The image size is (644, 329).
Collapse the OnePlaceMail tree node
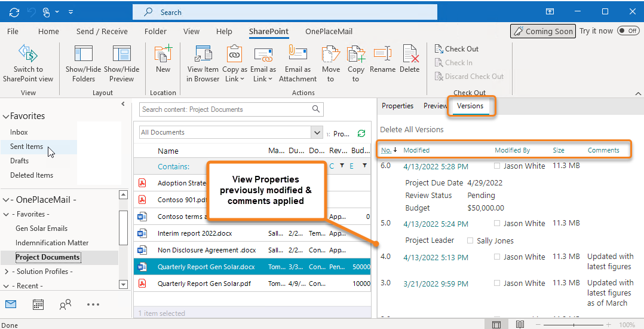coord(6,200)
